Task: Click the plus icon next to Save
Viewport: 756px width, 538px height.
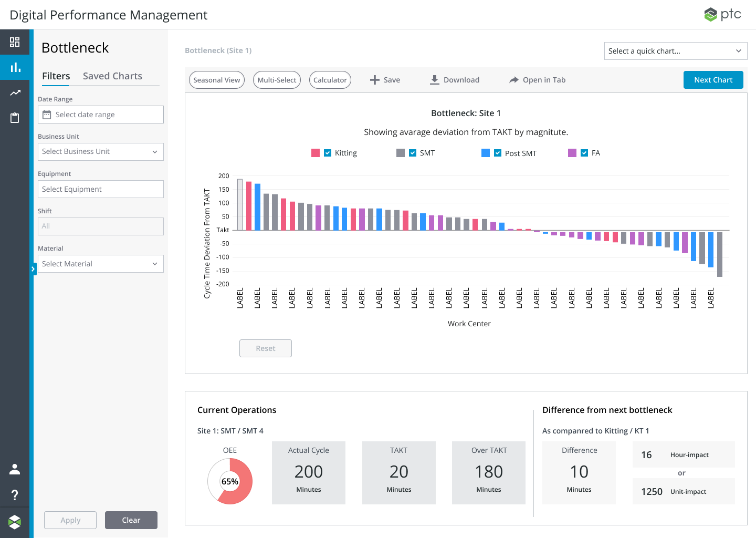Action: [374, 80]
